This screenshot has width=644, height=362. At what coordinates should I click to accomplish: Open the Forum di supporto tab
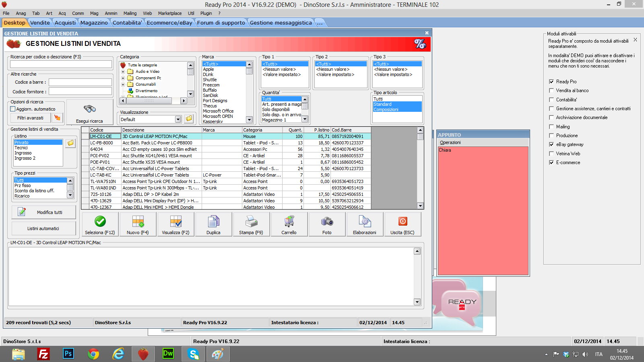[221, 23]
